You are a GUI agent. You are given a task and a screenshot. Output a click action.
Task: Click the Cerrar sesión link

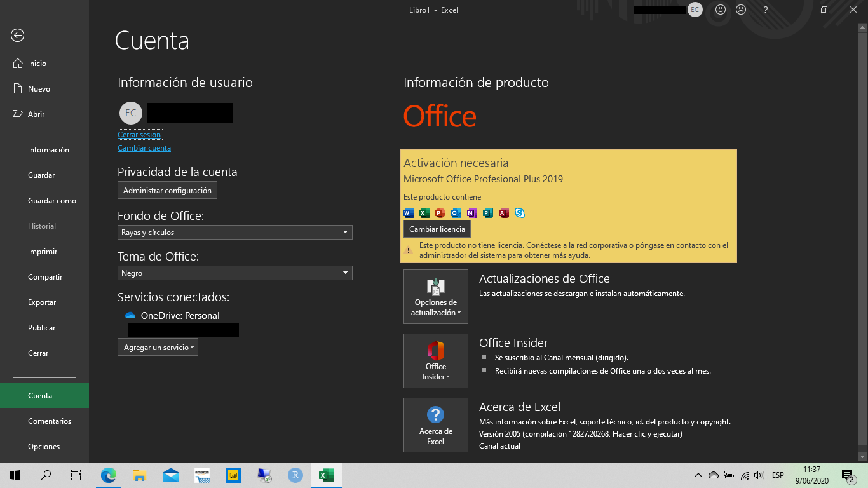140,135
